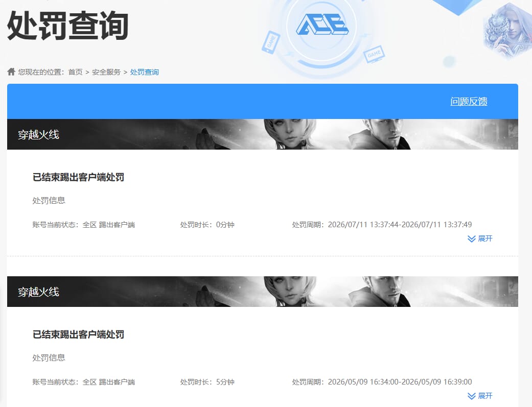Click 处罚信息 label in the first record
This screenshot has width=532, height=407.
tap(49, 201)
